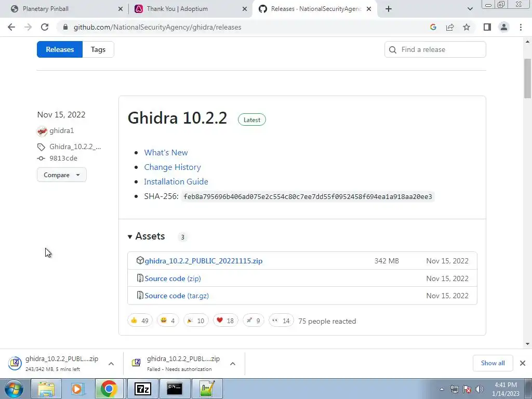Open the browser side panel
The image size is (532, 399).
click(487, 27)
